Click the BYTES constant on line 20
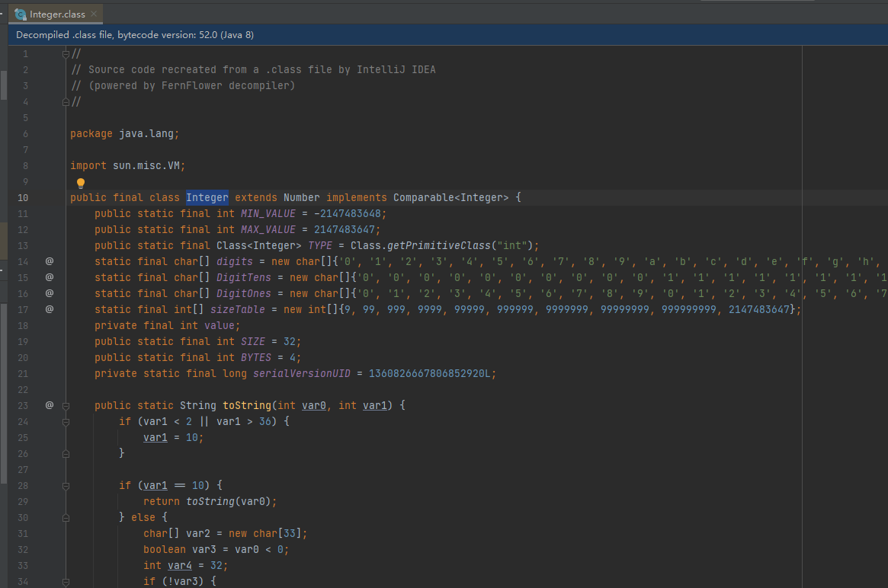 256,357
